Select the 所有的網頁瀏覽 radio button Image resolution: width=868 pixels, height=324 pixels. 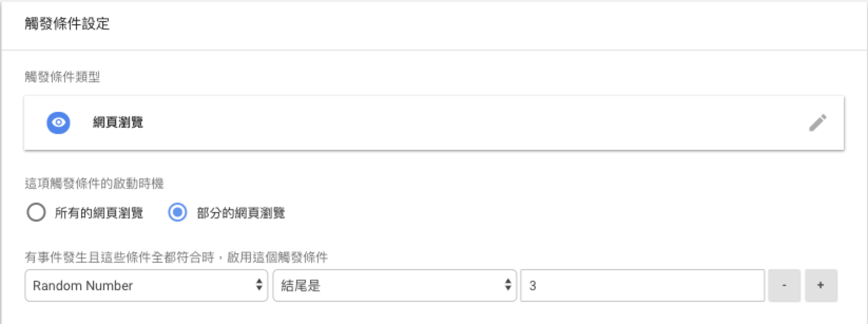click(x=36, y=213)
